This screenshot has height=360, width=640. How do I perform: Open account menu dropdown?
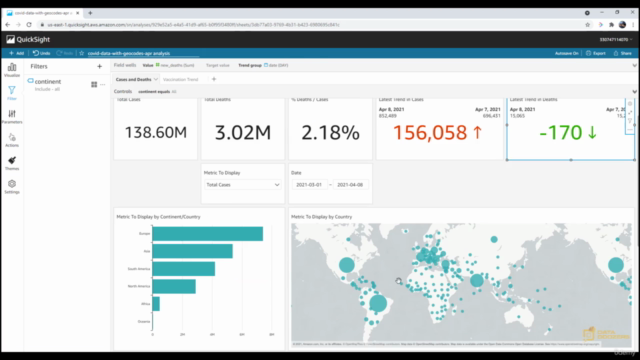tap(616, 40)
